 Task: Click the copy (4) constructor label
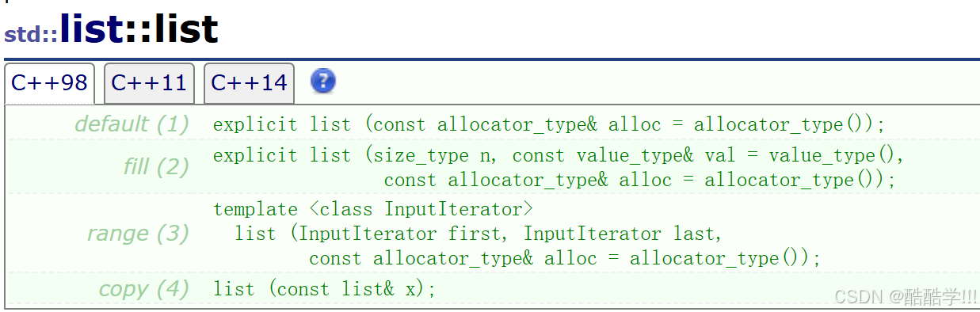pos(144,289)
